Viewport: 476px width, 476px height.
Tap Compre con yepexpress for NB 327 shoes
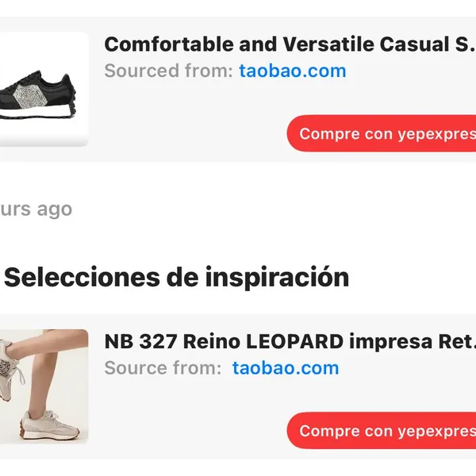click(382, 431)
